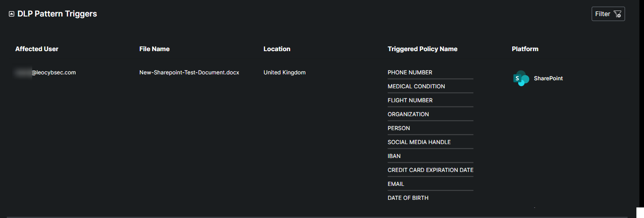Open the Filter button

point(608,14)
